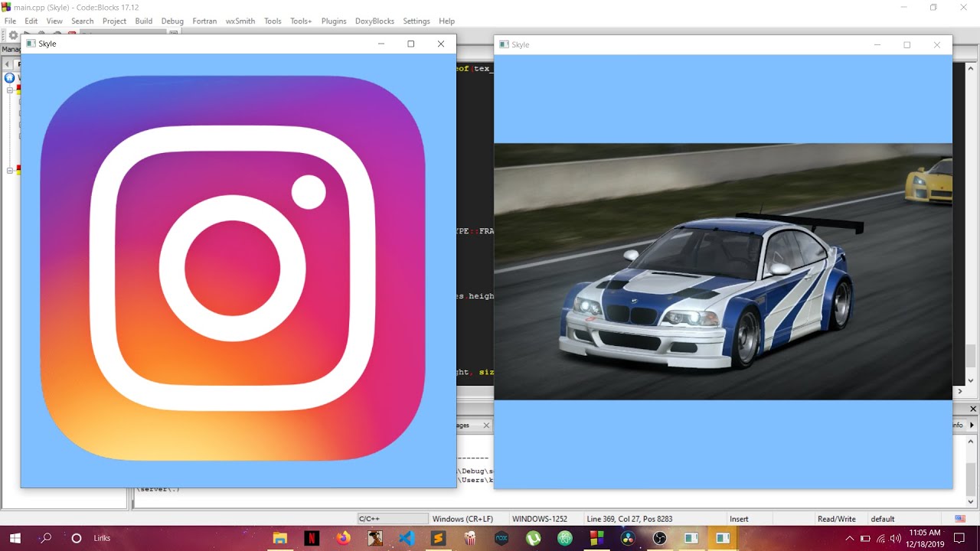Open uTorrent from taskbar
The width and height of the screenshot is (980, 551).
click(x=533, y=538)
